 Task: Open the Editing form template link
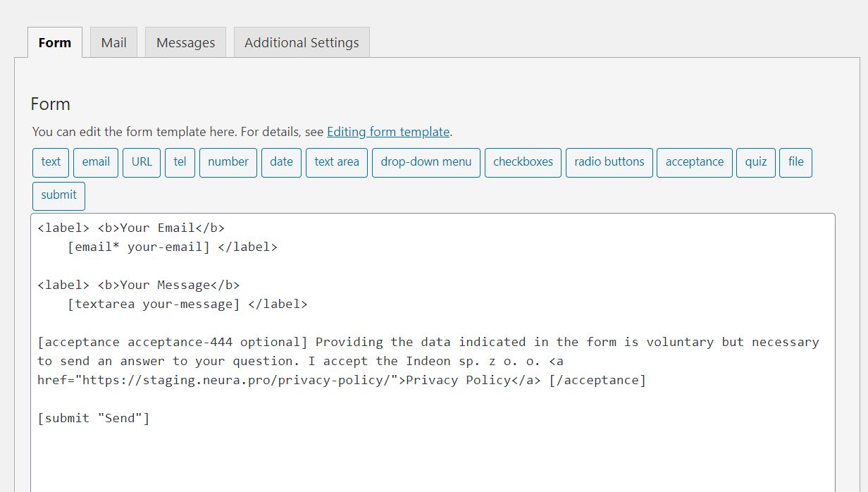388,132
